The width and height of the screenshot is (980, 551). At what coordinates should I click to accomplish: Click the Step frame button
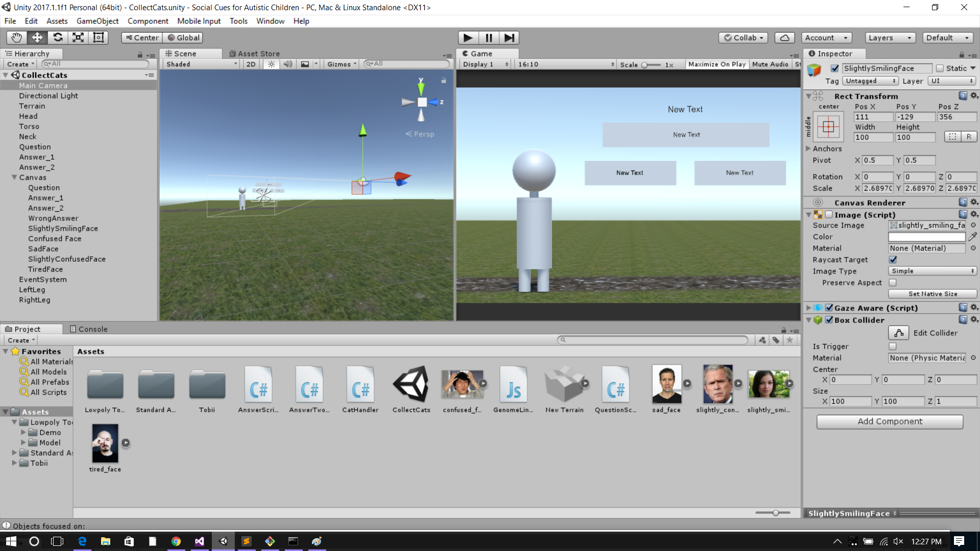click(x=509, y=38)
